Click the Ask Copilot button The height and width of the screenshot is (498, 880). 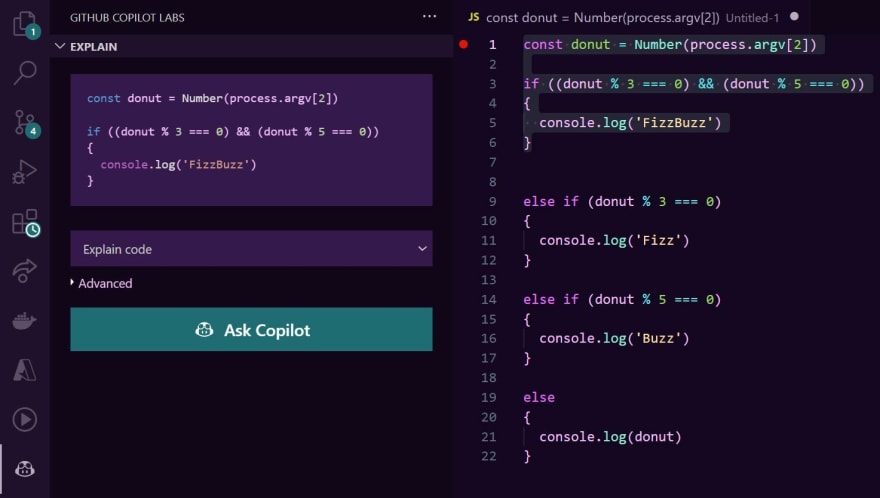[x=251, y=330]
